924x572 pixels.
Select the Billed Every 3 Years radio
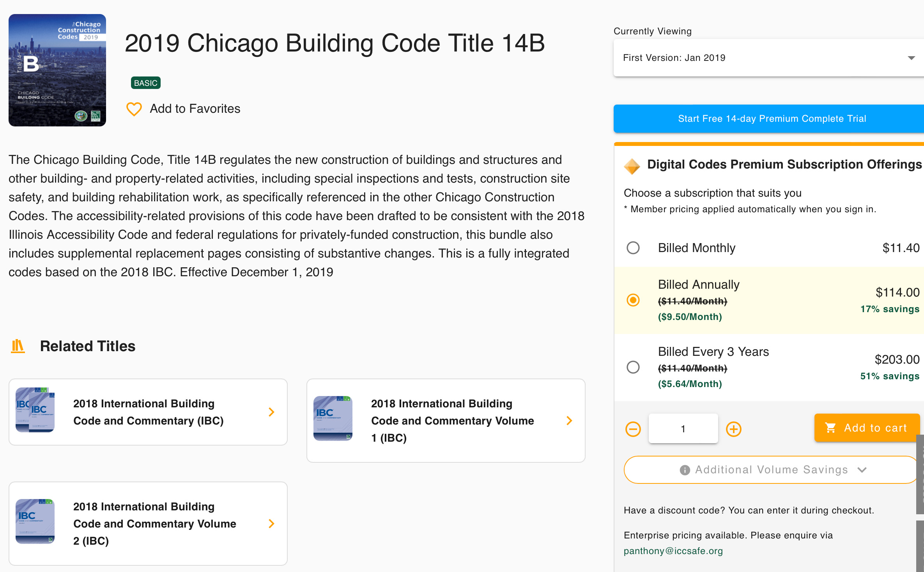[x=633, y=367]
